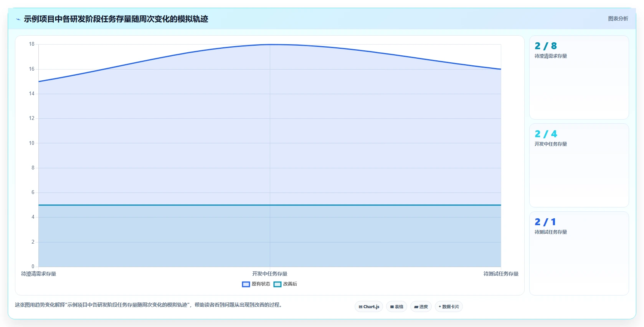The width and height of the screenshot is (644, 327).
Task: Click the blue 原有状态 legend swatch
Action: click(x=246, y=284)
